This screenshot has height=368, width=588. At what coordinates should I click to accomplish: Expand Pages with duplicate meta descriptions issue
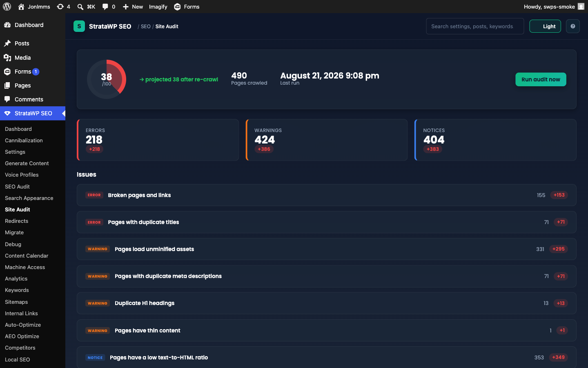(327, 276)
